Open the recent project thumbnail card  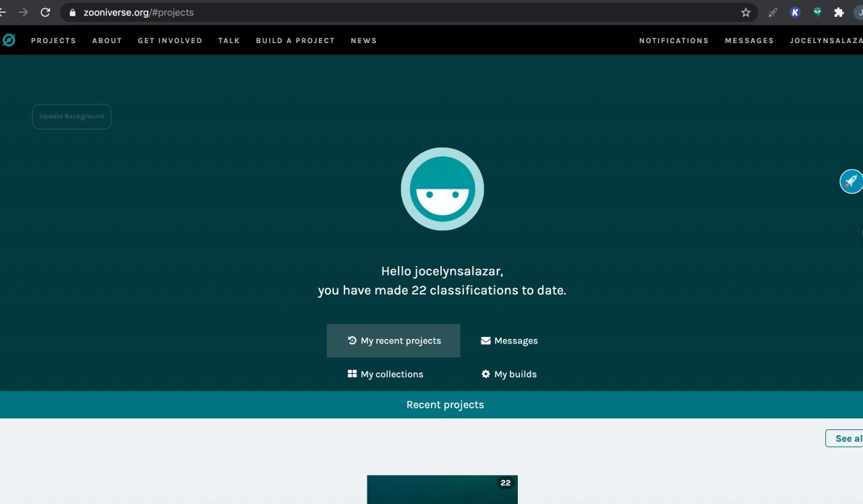[x=442, y=490]
